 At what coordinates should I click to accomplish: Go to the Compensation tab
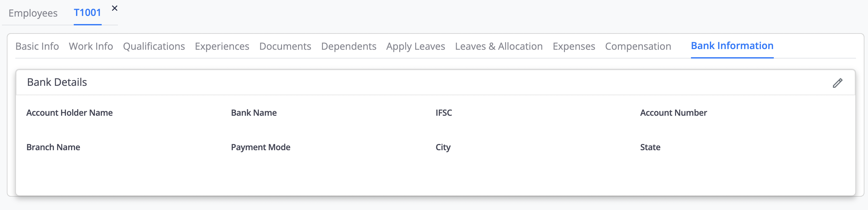click(638, 46)
